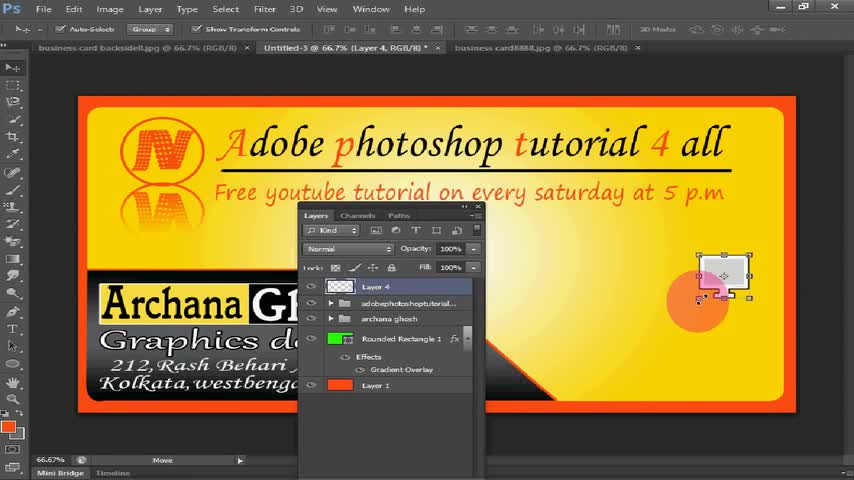This screenshot has width=854, height=480.
Task: Hide the Gradient Overlay effect
Action: 361,370
